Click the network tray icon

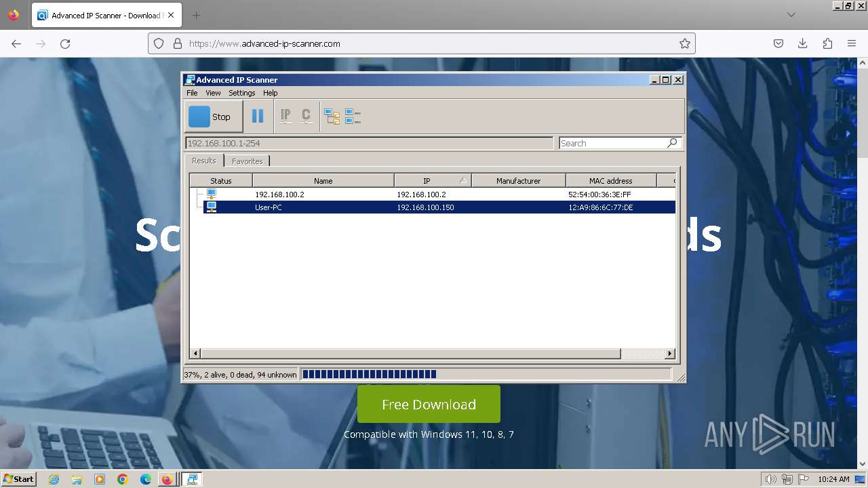point(787,479)
